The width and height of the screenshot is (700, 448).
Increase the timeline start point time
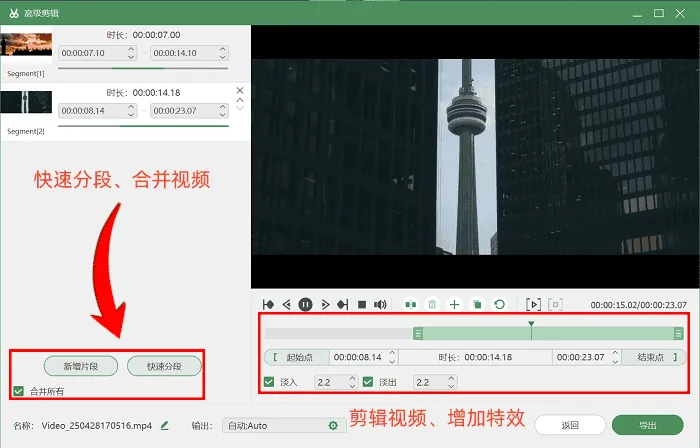392,353
